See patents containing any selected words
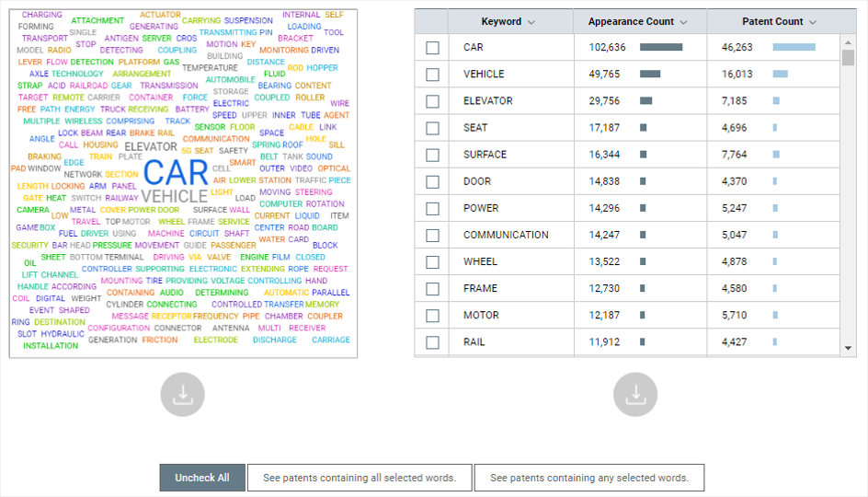Viewport: 868px width, 497px height. click(589, 478)
